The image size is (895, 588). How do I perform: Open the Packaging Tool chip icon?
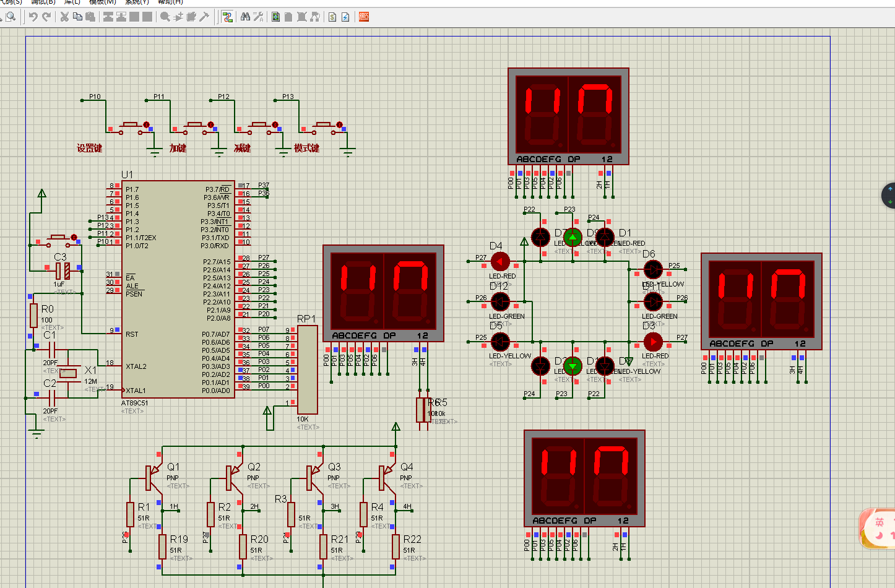tap(191, 17)
